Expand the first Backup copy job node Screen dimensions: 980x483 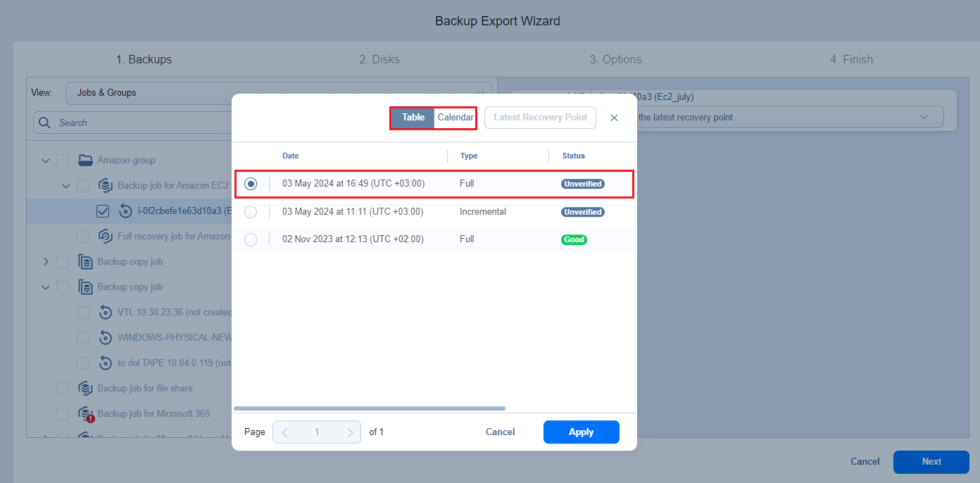(46, 262)
